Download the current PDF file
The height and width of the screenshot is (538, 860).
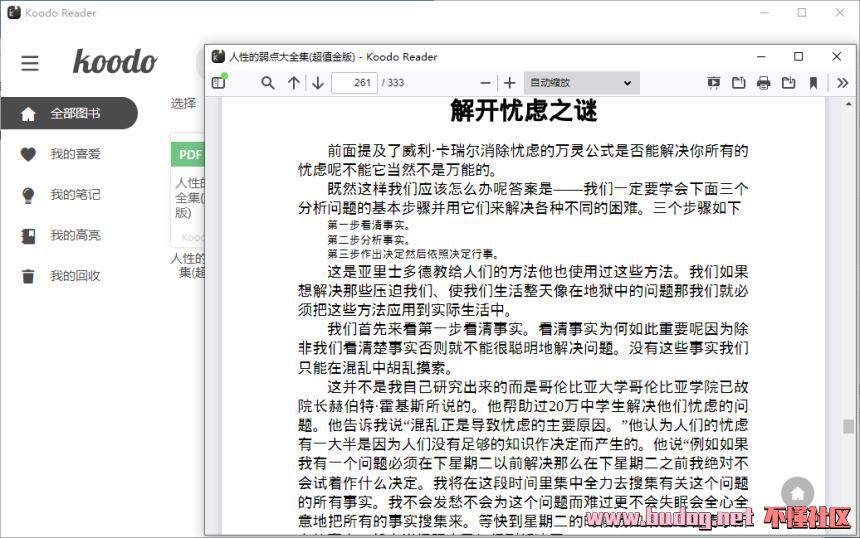(789, 83)
